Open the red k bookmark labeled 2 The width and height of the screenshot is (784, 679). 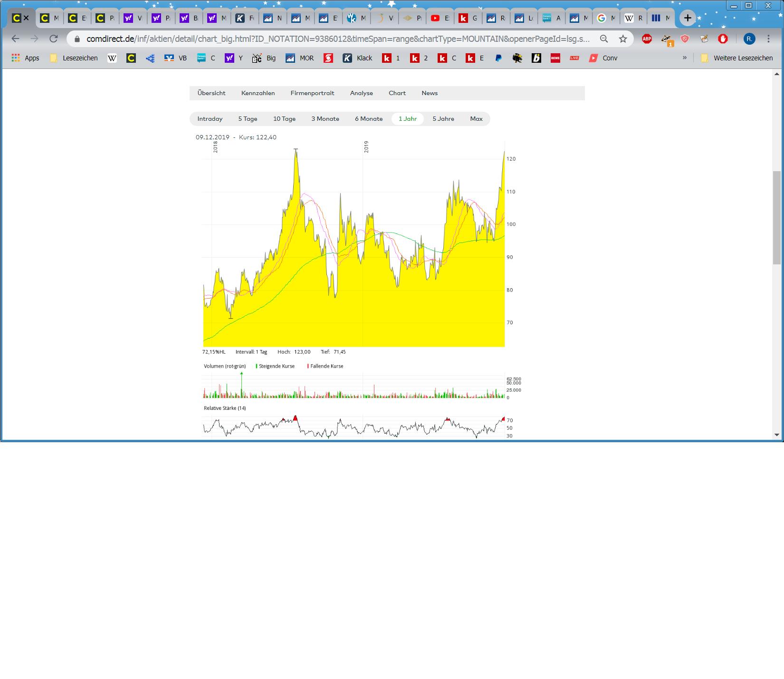(419, 58)
